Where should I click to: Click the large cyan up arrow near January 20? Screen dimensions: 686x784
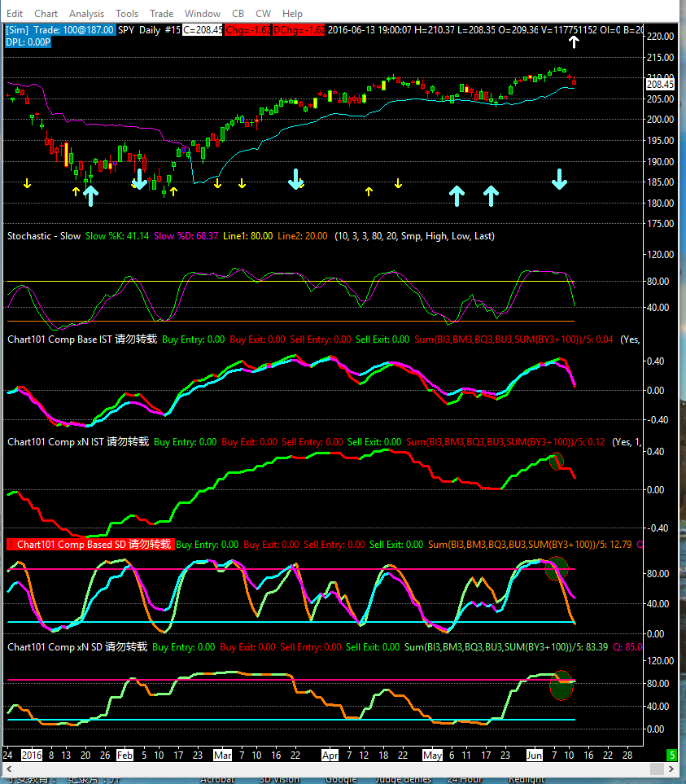[x=90, y=195]
